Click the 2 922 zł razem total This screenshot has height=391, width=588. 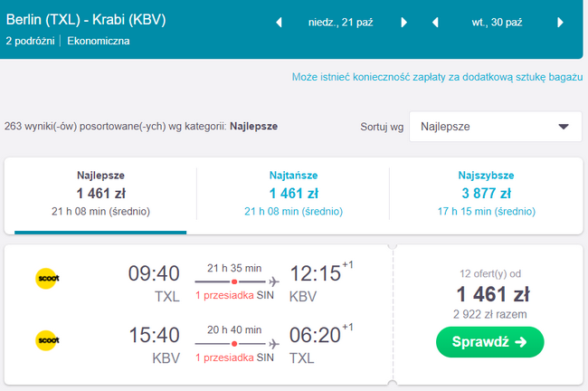coord(489,314)
